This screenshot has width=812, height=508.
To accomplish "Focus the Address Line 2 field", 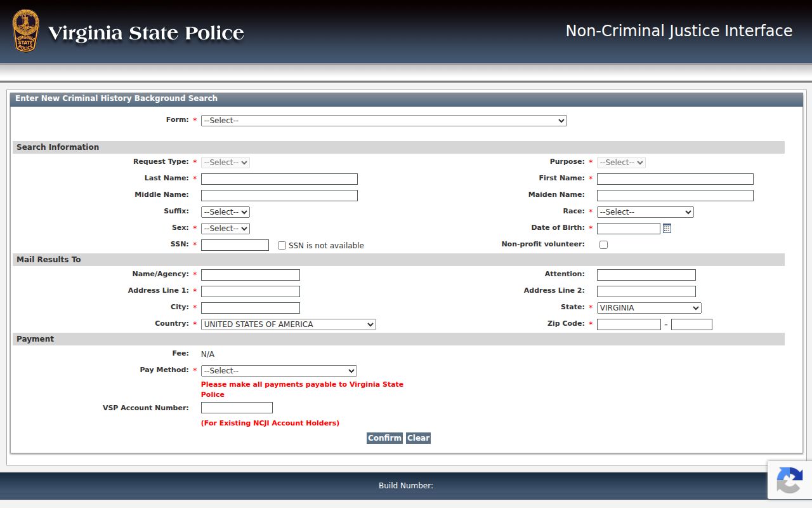I will pos(646,291).
